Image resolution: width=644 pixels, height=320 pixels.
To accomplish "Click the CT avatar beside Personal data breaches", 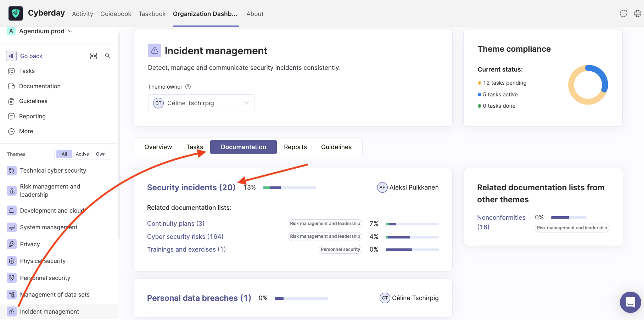I will coord(385,298).
